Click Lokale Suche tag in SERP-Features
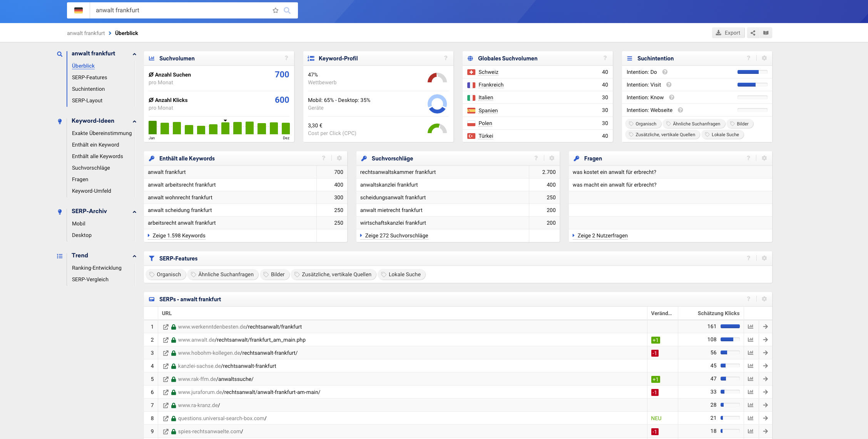868x439 pixels. click(x=401, y=274)
